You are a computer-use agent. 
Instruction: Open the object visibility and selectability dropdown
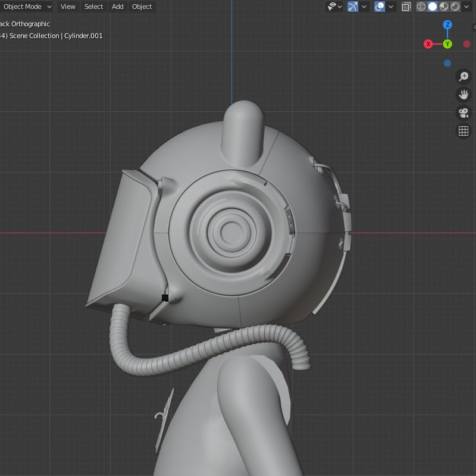335,7
